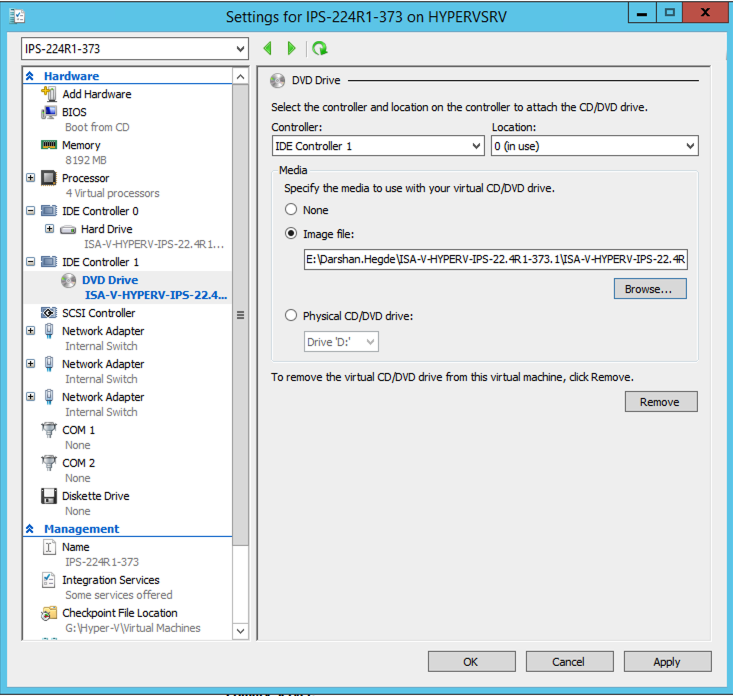Open the Location dropdown showing 0 (in use)

[x=595, y=146]
